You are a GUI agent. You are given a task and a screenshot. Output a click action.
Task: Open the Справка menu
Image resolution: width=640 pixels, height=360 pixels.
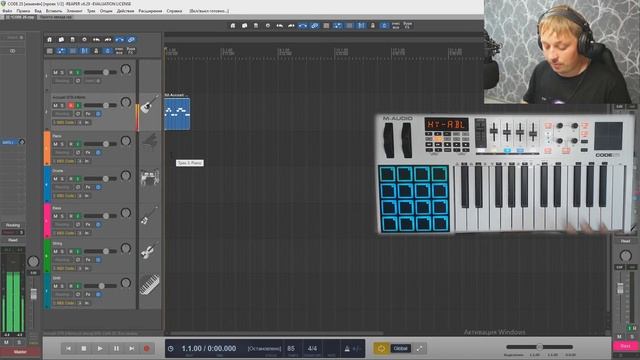click(174, 11)
